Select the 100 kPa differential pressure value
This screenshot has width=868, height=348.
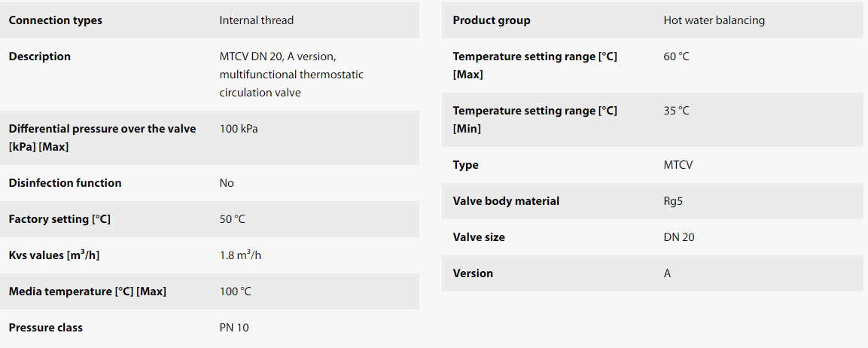tap(239, 129)
